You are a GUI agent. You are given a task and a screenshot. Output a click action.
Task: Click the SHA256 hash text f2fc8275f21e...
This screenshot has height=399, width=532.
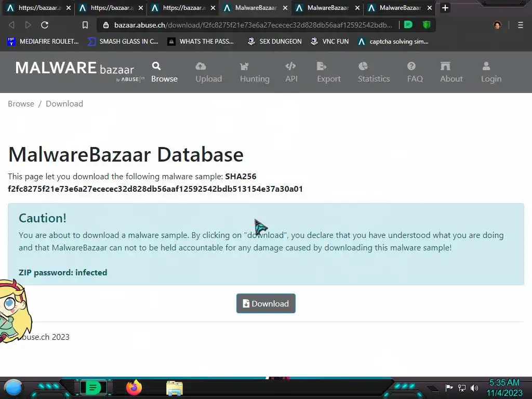click(155, 189)
